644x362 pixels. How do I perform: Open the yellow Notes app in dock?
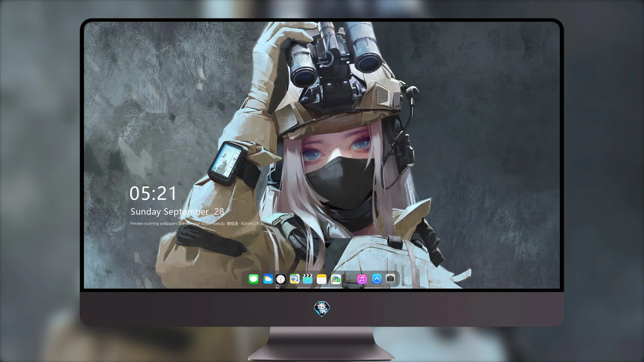[x=321, y=279]
